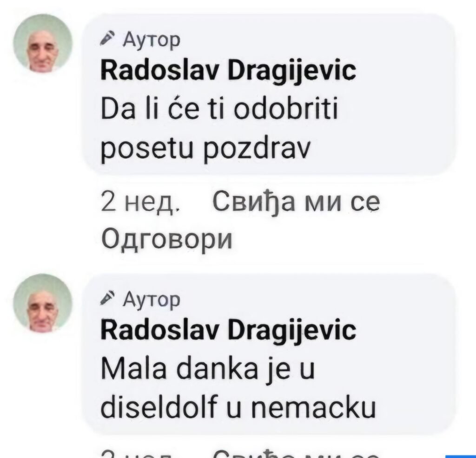Click the 2 нед. timestamp of first comment
The image size is (476, 458).
140,203
